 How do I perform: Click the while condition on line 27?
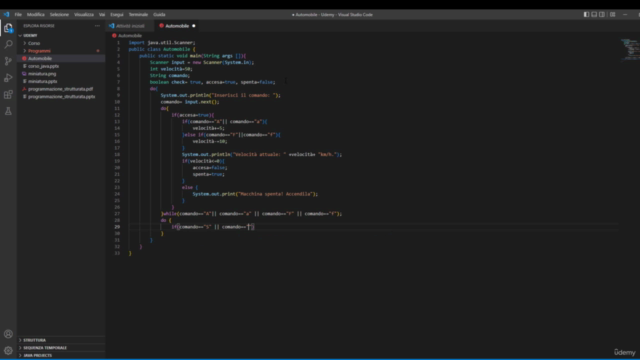[252, 213]
